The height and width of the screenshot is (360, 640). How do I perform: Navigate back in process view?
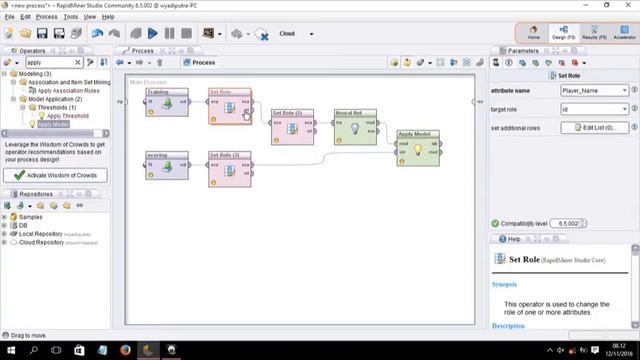(x=120, y=62)
